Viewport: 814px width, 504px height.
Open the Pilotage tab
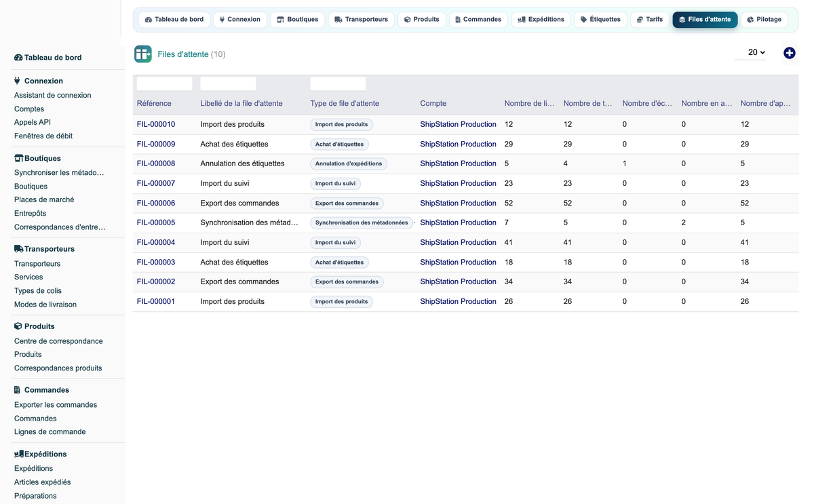(764, 20)
